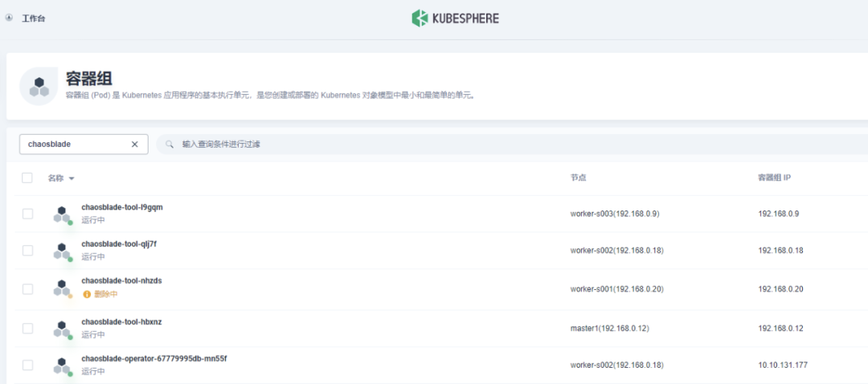The image size is (868, 384).
Task: Open pod chaosblade-tool-l9gqm
Action: (122, 207)
